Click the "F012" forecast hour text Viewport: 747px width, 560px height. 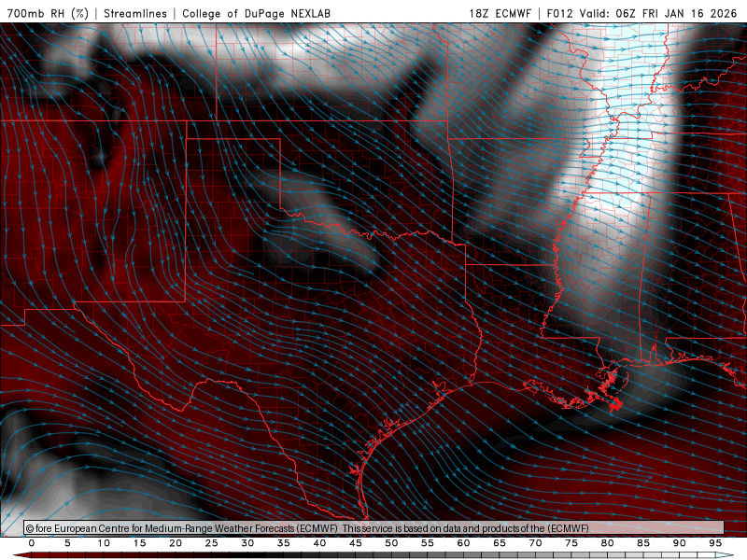(x=559, y=13)
